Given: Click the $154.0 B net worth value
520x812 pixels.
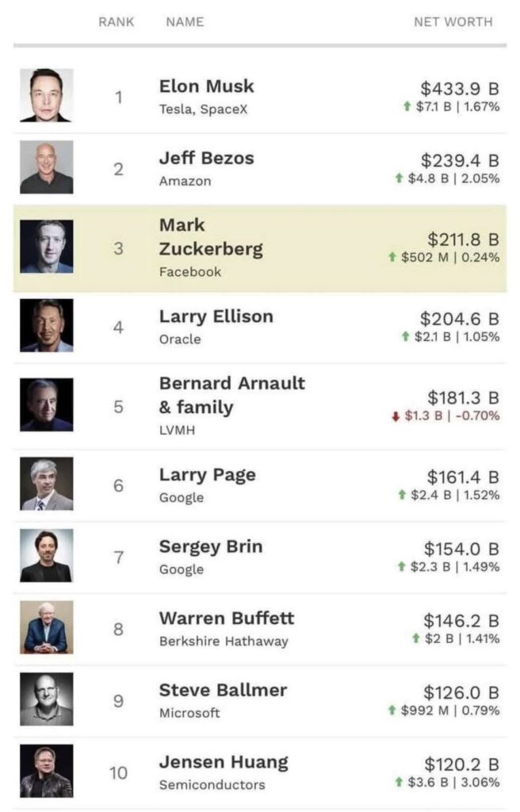Looking at the screenshot, I should 461,549.
